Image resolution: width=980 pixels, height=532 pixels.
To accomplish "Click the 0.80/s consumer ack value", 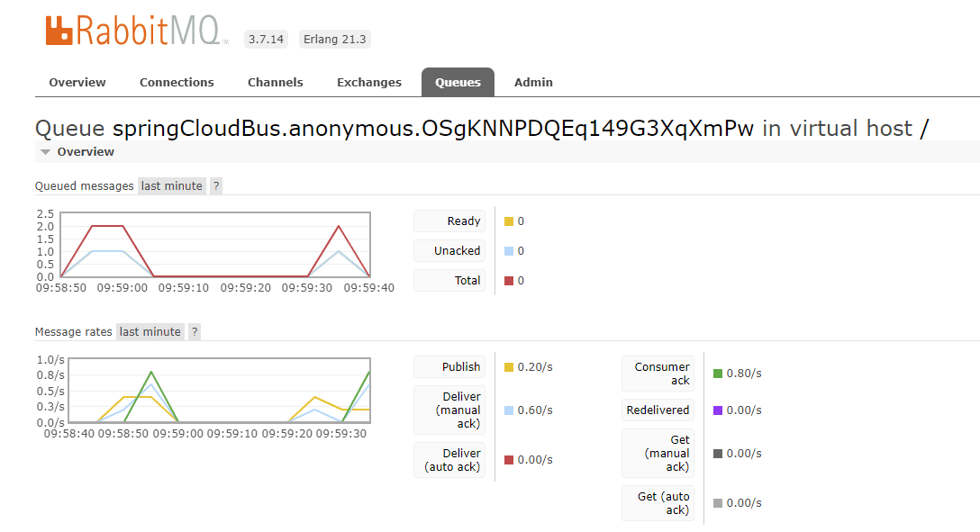I will pos(744,374).
